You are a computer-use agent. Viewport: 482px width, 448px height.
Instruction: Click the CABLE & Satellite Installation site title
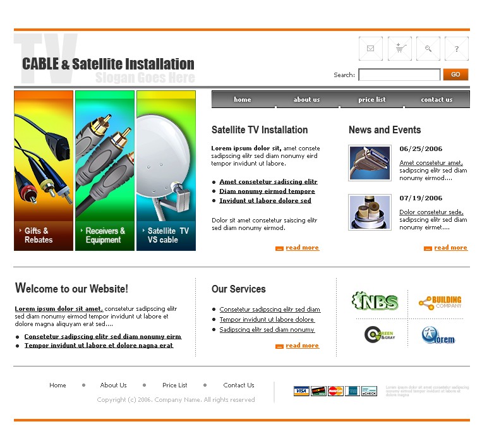coord(108,64)
